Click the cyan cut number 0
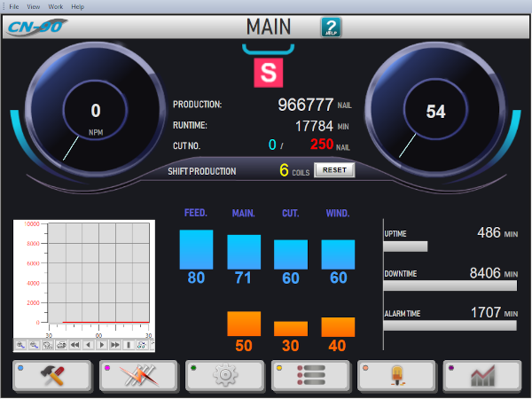The image size is (532, 399). pyautogui.click(x=272, y=145)
